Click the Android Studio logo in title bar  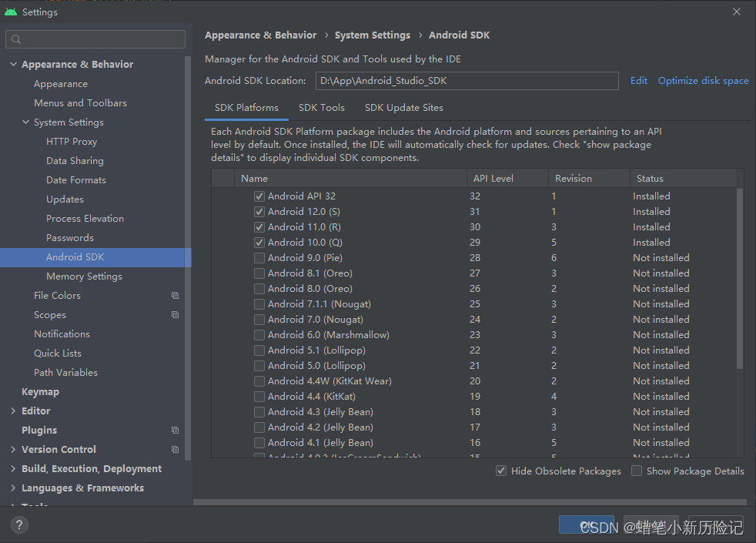click(x=11, y=12)
